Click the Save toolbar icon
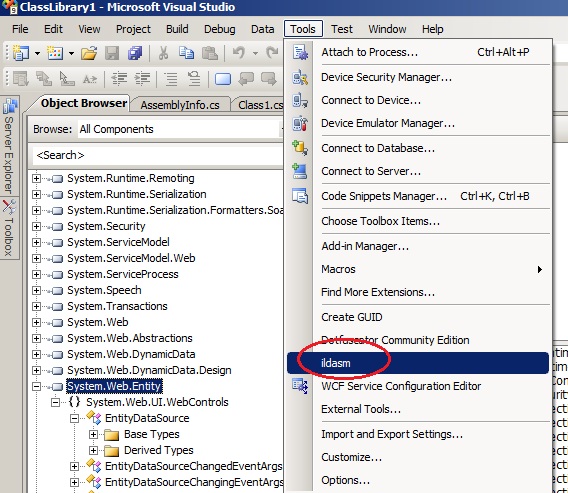 [112, 53]
